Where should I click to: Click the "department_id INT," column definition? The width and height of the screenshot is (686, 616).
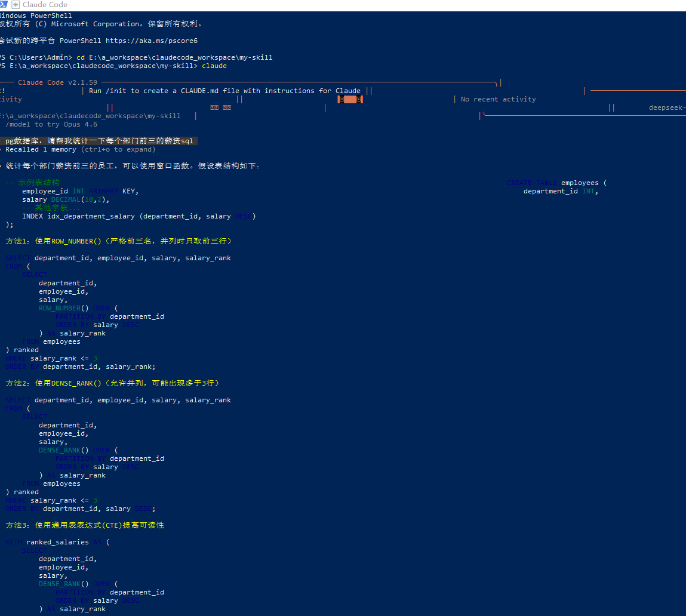tap(561, 191)
